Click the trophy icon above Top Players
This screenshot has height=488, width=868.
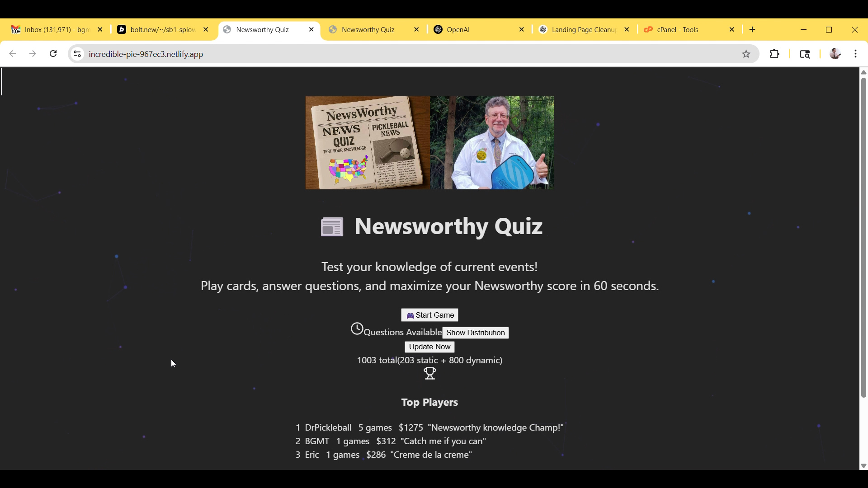[x=429, y=373]
